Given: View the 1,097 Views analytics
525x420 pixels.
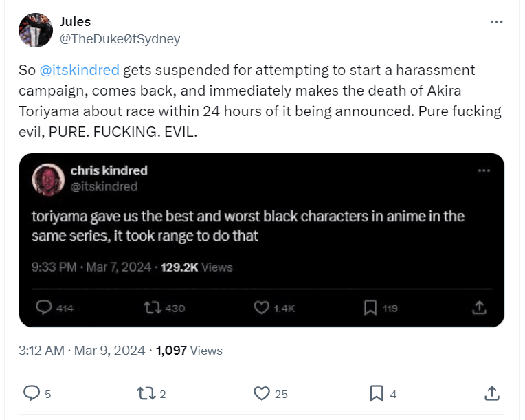Looking at the screenshot, I should 189,351.
